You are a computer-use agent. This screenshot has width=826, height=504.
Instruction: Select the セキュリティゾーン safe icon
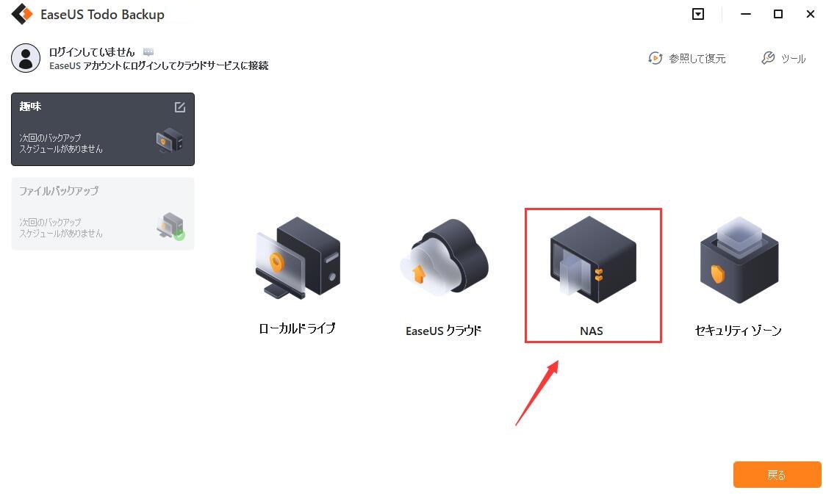(739, 259)
